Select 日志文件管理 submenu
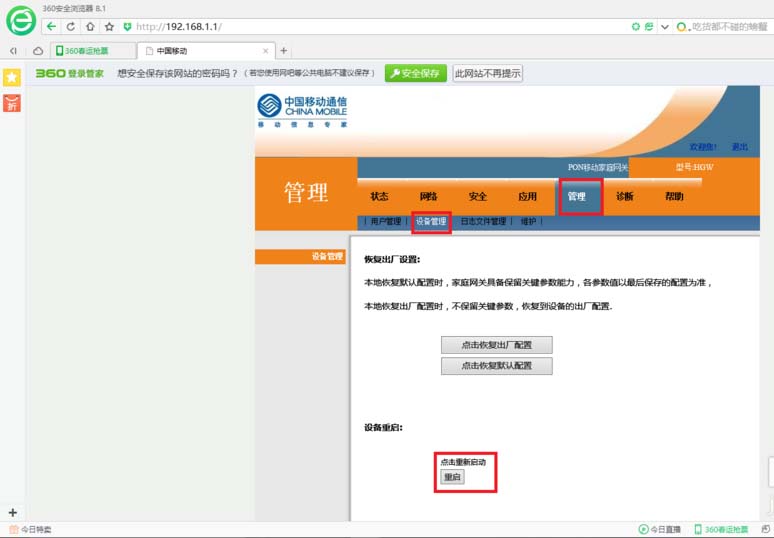The image size is (774, 538). coord(483,222)
